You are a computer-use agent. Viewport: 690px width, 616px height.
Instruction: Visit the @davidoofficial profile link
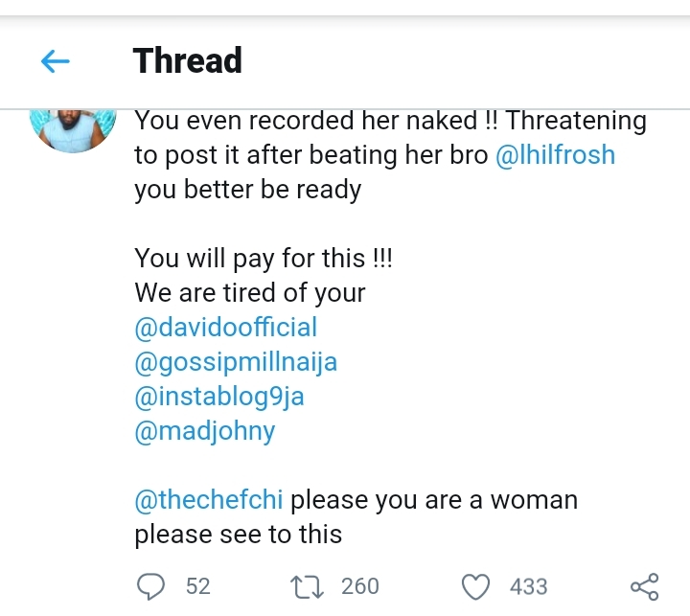click(x=225, y=328)
